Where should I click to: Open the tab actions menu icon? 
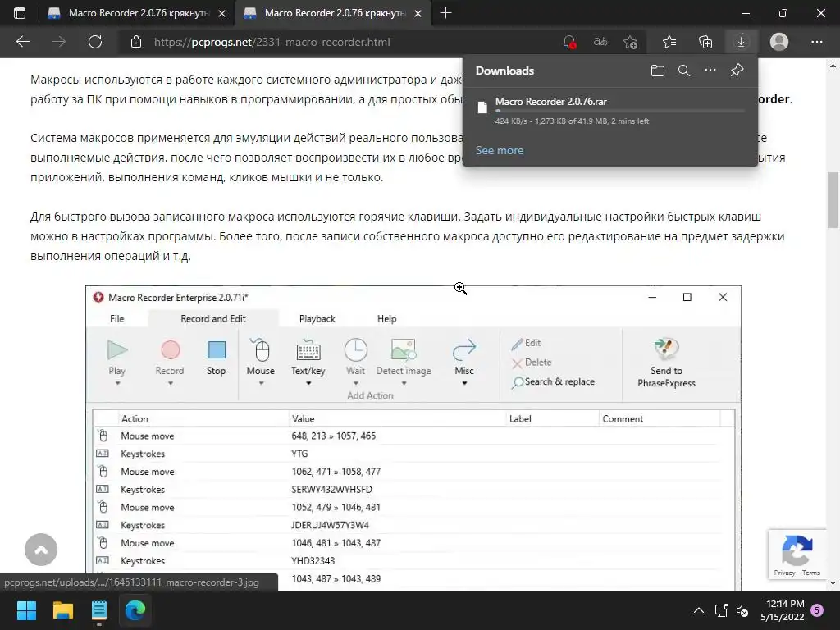pyautogui.click(x=20, y=13)
